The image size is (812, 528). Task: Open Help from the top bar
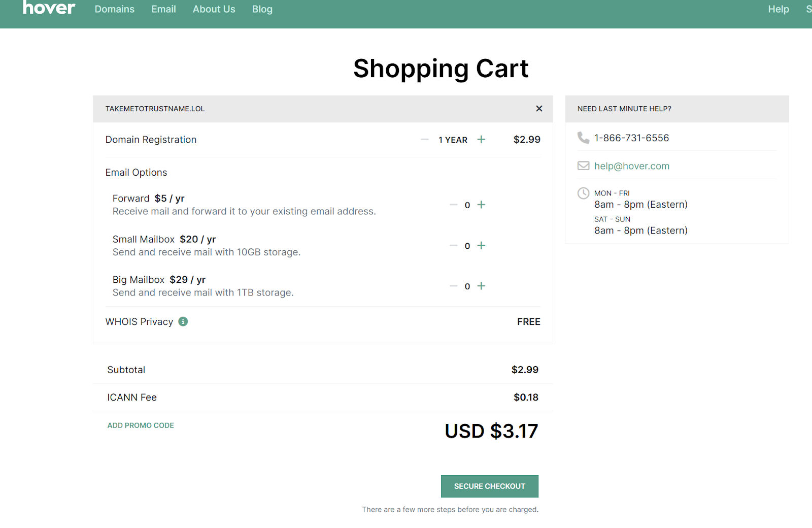(x=778, y=9)
